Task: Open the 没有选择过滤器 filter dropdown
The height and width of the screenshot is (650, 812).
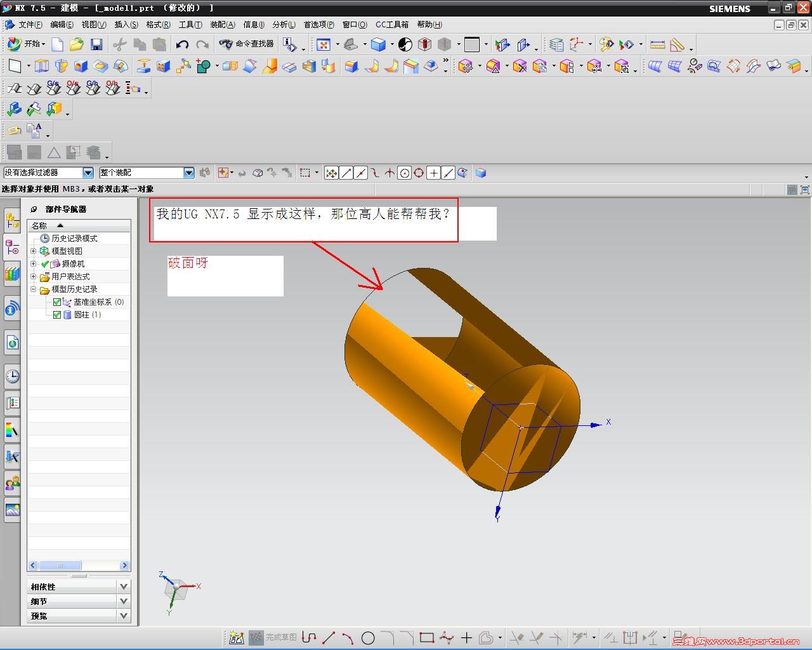Action: coord(88,173)
